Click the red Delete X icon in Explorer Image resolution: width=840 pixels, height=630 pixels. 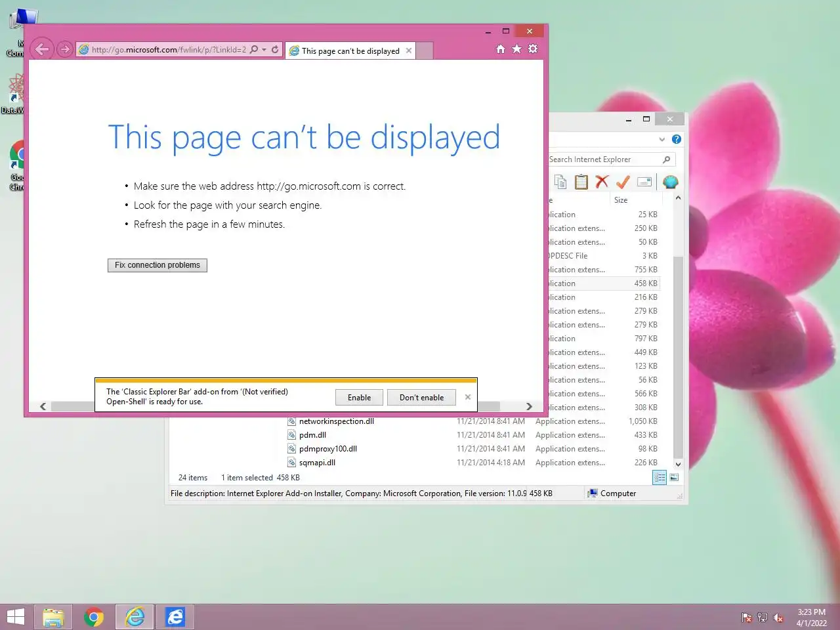coord(602,182)
